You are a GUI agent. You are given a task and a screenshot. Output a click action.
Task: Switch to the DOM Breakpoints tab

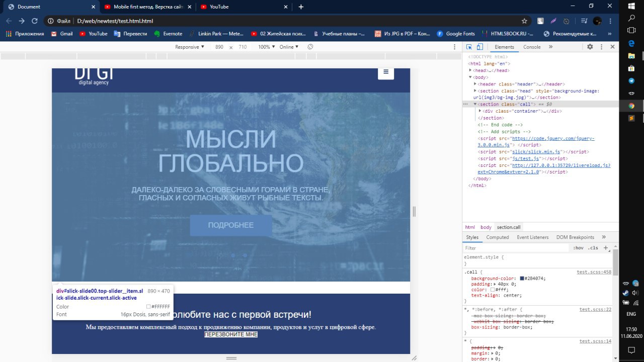coord(575,237)
